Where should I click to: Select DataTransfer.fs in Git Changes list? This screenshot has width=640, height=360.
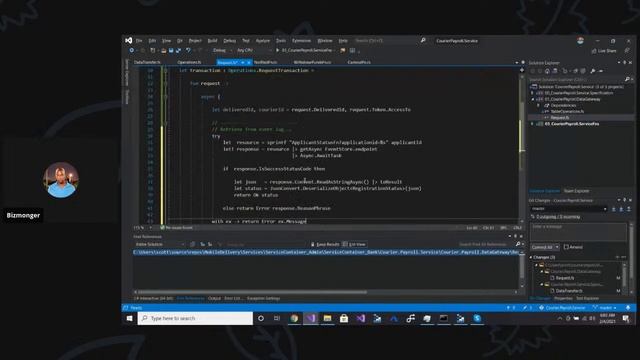click(x=569, y=291)
